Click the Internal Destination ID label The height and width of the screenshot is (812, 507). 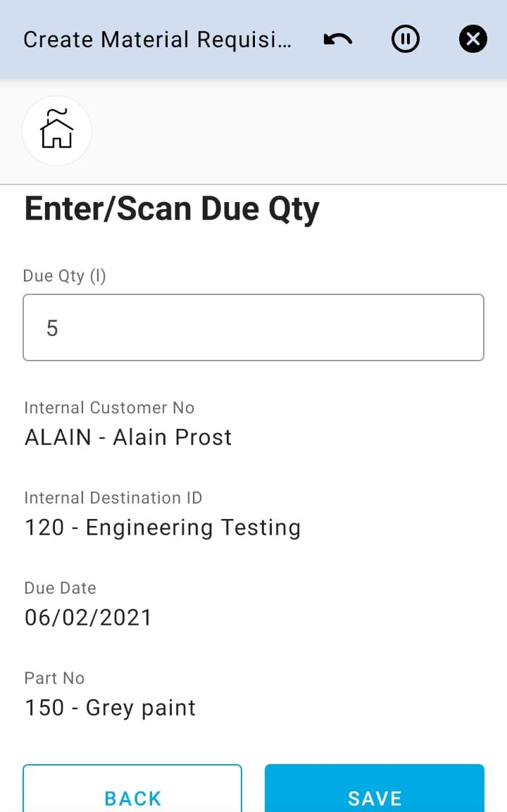point(113,498)
